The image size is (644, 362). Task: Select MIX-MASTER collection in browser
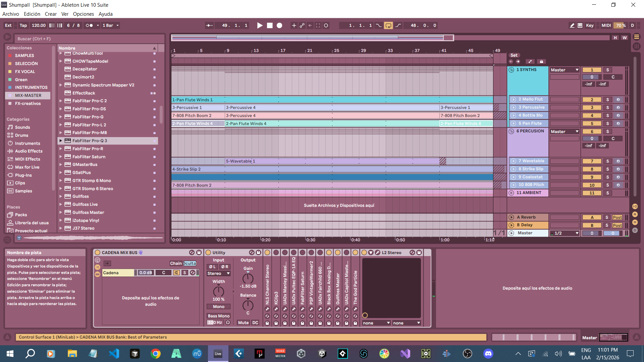click(28, 96)
